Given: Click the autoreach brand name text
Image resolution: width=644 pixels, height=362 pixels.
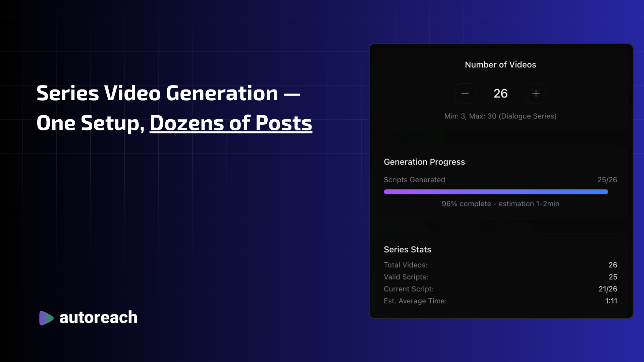Looking at the screenshot, I should point(98,318).
